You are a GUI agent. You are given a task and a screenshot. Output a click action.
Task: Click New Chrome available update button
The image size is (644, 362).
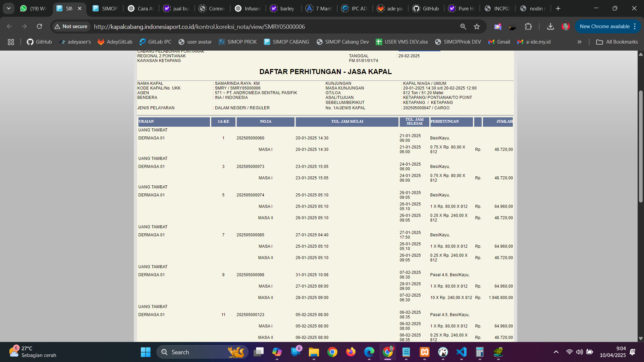click(x=604, y=26)
